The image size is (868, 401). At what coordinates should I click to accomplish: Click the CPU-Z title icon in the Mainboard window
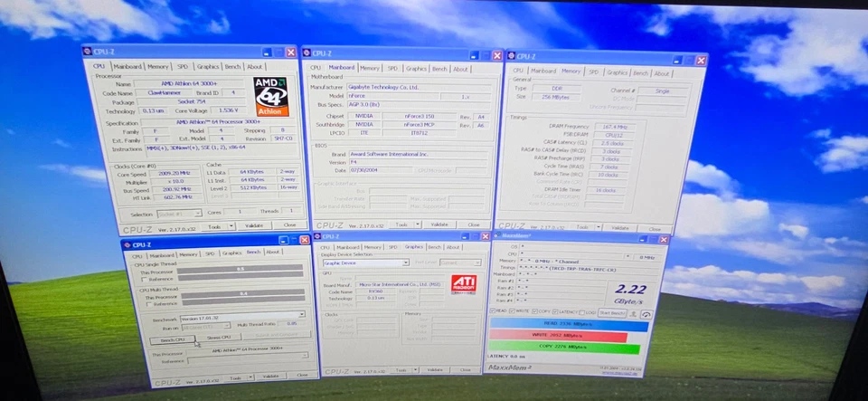pyautogui.click(x=307, y=53)
